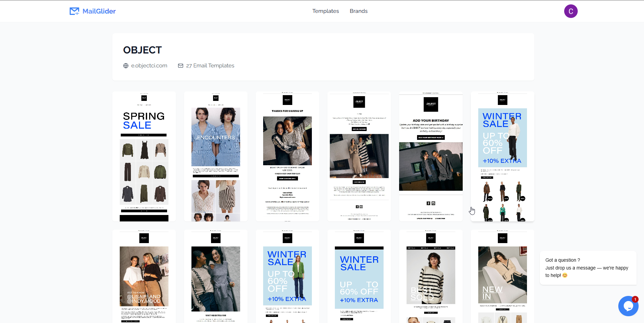Open the Thanks For Signing Up template
The height and width of the screenshot is (323, 644).
pos(287,156)
